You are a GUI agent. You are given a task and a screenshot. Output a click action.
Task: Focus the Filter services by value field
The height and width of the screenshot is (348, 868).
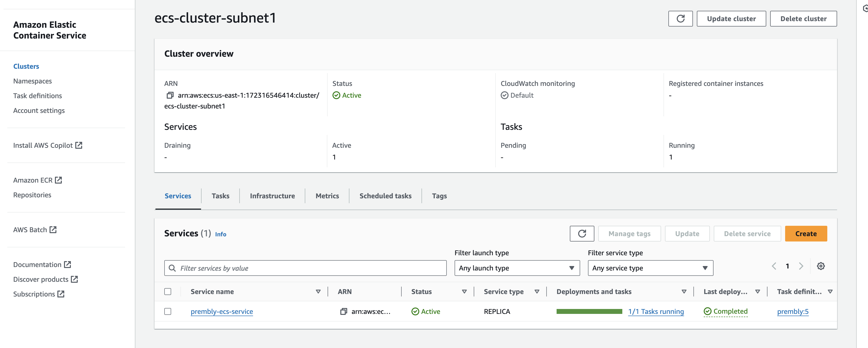(x=305, y=268)
